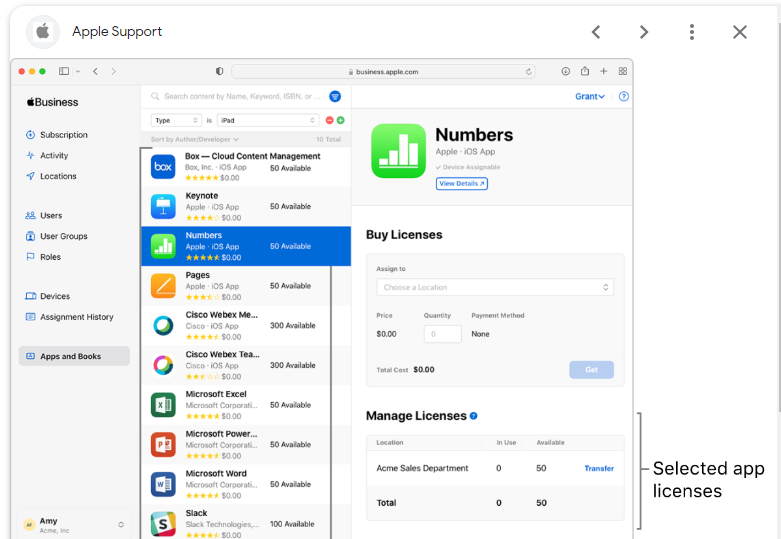Screen dimensions: 781x539
Task: Click the help question mark icon
Action: [624, 96]
